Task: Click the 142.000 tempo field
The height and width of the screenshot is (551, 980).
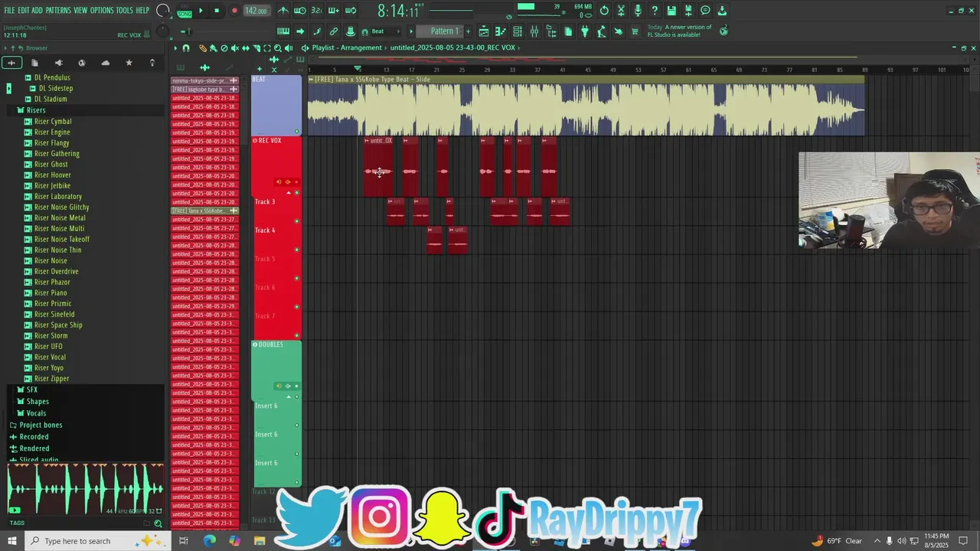Action: [x=256, y=11]
